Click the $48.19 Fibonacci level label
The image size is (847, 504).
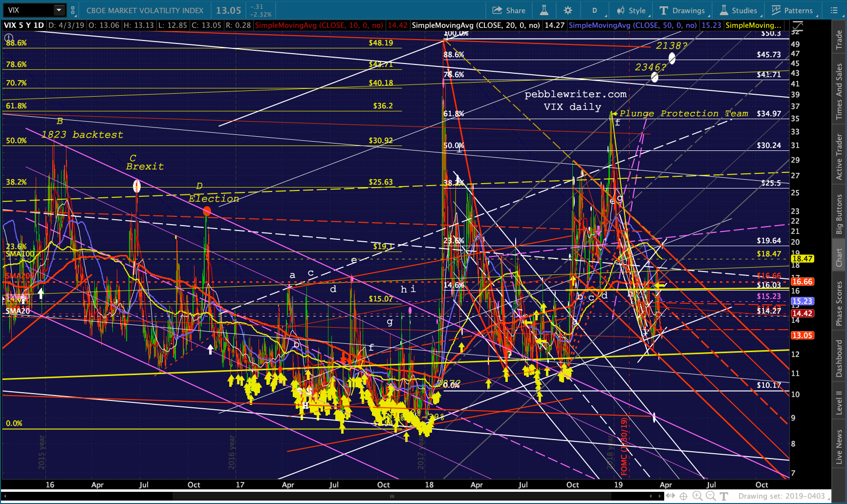[381, 43]
